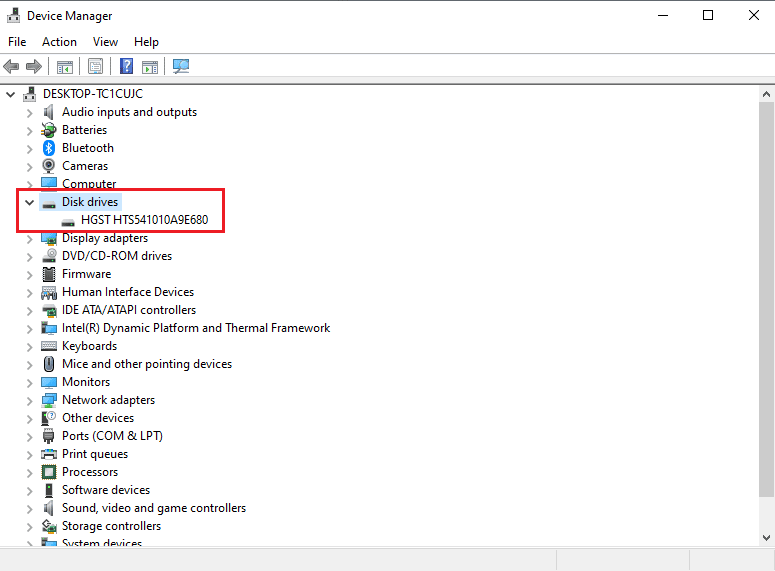This screenshot has width=775, height=571.
Task: Expand the Processors node
Action: tap(30, 473)
